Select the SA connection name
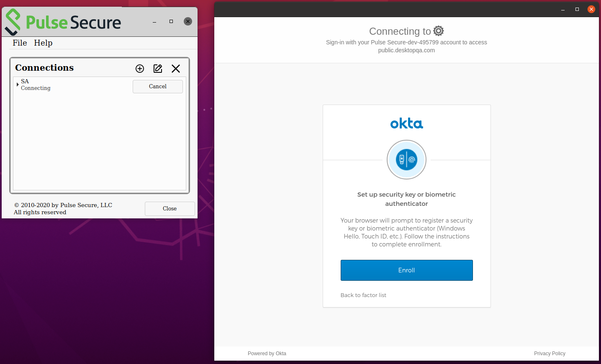This screenshot has height=364, width=601. point(25,81)
